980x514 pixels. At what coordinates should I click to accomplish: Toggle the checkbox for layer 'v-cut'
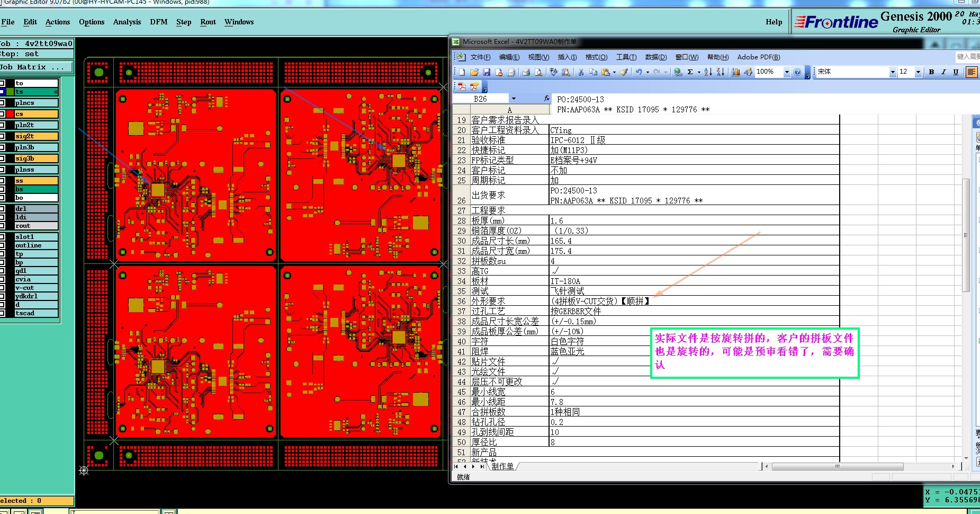click(x=2, y=288)
